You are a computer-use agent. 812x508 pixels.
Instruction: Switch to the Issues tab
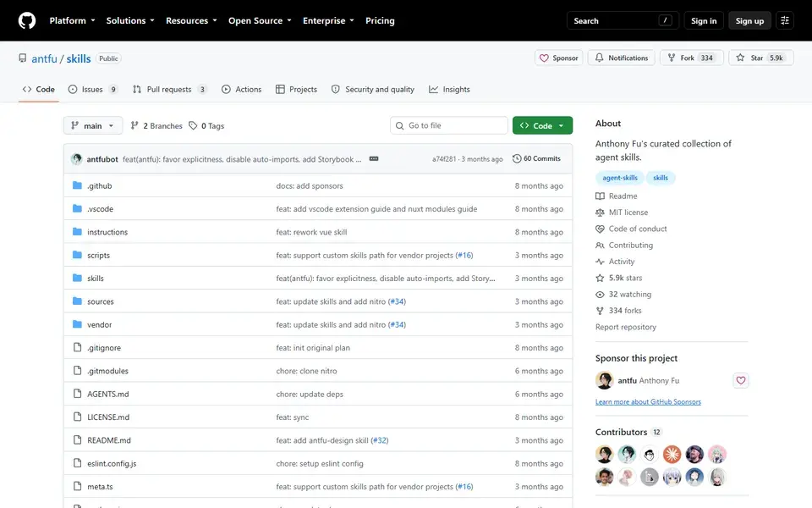pos(93,90)
